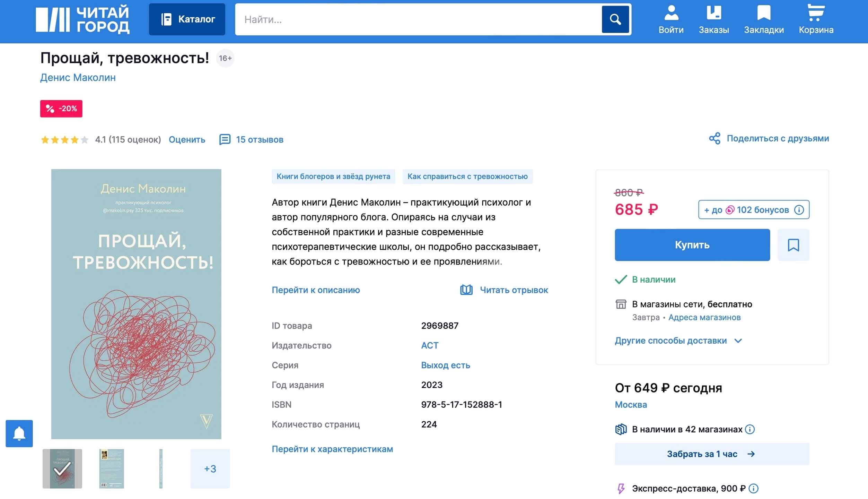
Task: Click Читать отрывок link
Action: pyautogui.click(x=514, y=290)
